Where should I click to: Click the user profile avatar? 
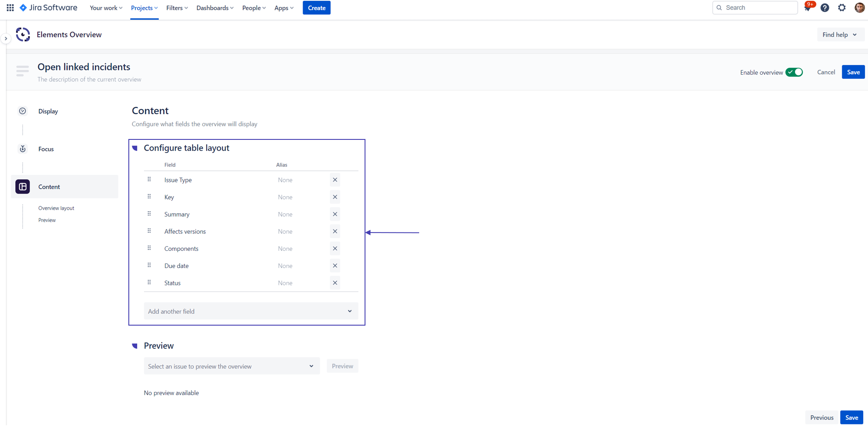[859, 8]
